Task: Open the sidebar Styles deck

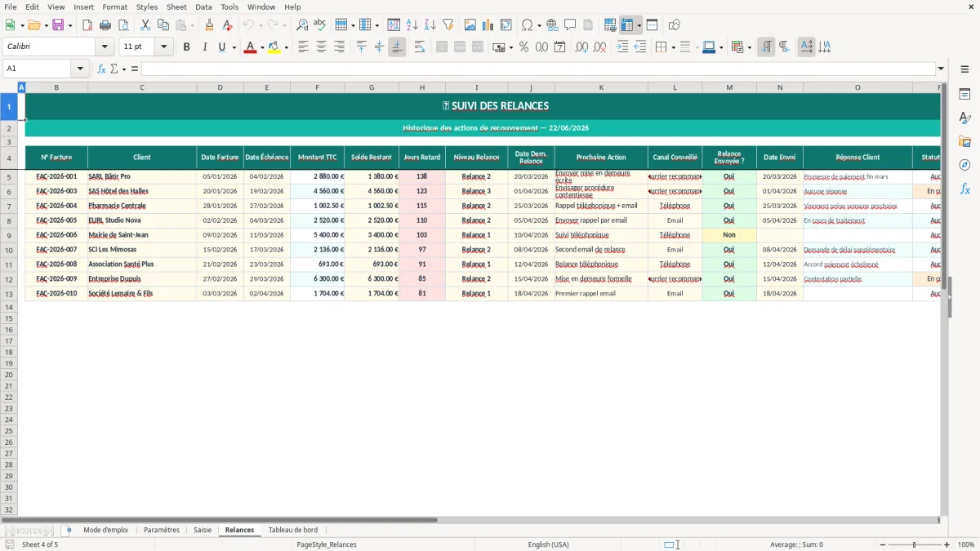Action: coord(964,118)
